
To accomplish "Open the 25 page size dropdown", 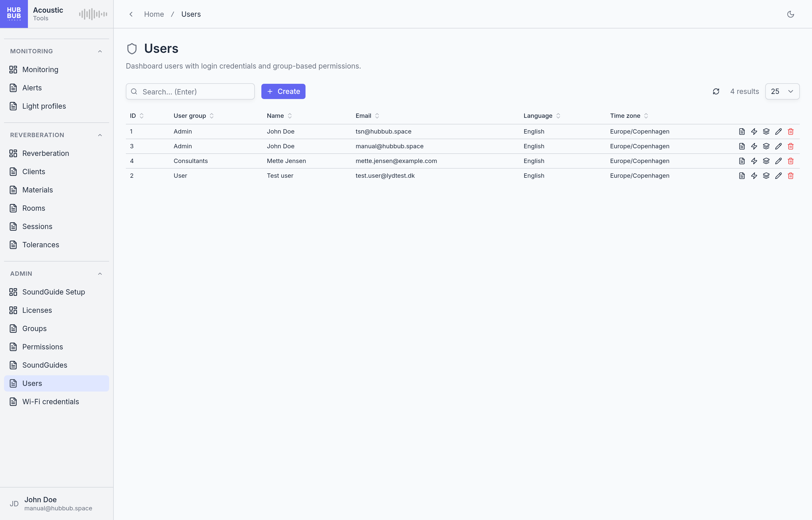I will tap(782, 91).
